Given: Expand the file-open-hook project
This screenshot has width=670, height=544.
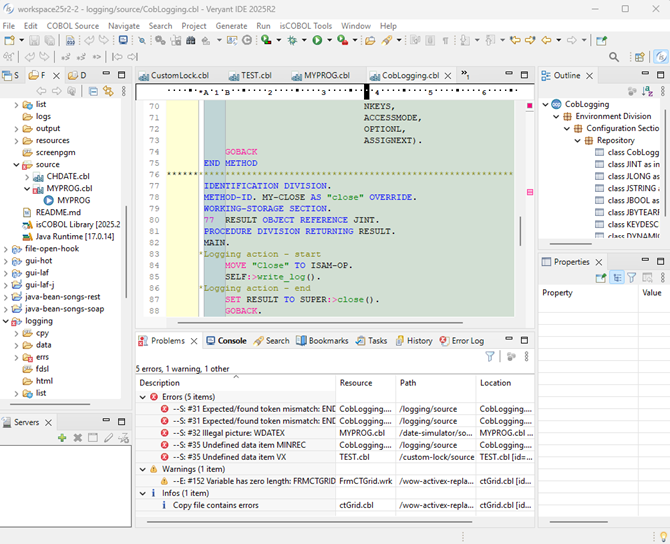Looking at the screenshot, I should [5, 248].
